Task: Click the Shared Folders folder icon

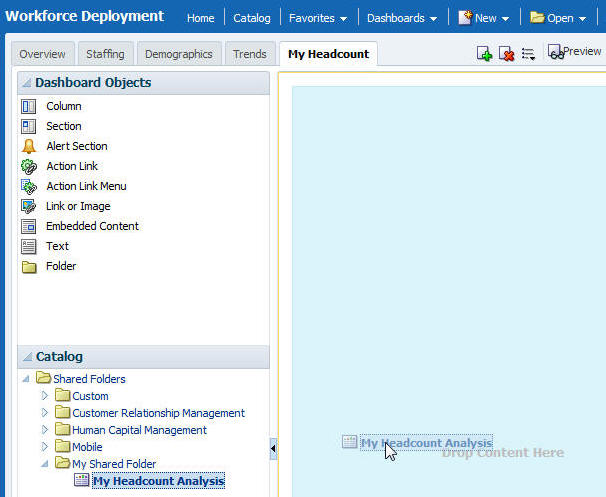Action: (43, 378)
